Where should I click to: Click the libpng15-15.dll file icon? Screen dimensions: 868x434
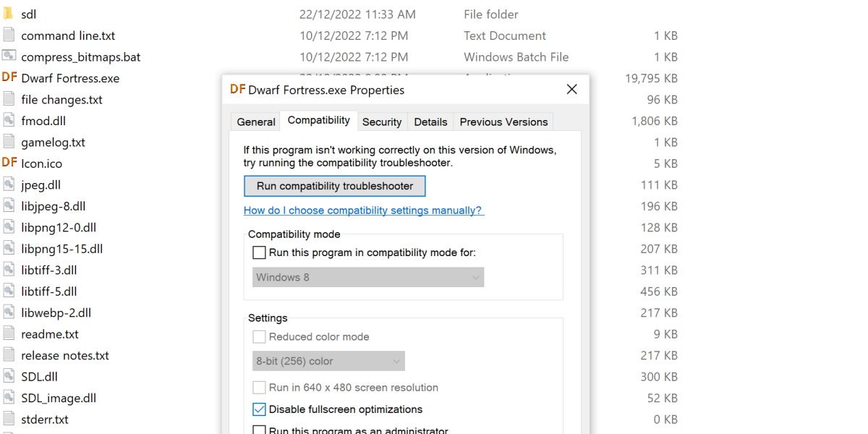click(9, 248)
